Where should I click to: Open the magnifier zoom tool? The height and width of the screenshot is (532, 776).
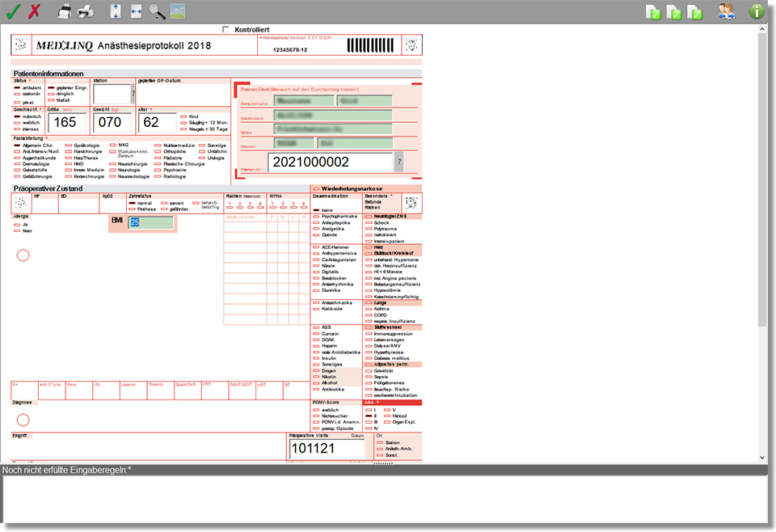click(157, 11)
